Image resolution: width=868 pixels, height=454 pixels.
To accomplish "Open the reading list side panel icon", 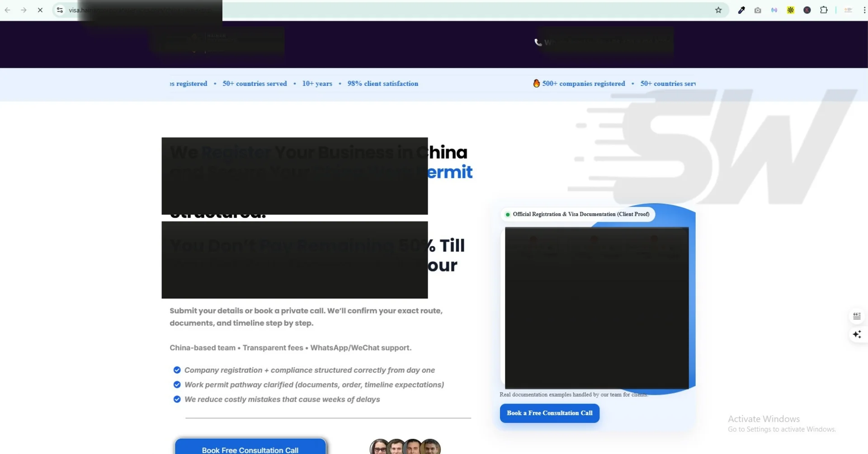I will click(857, 316).
